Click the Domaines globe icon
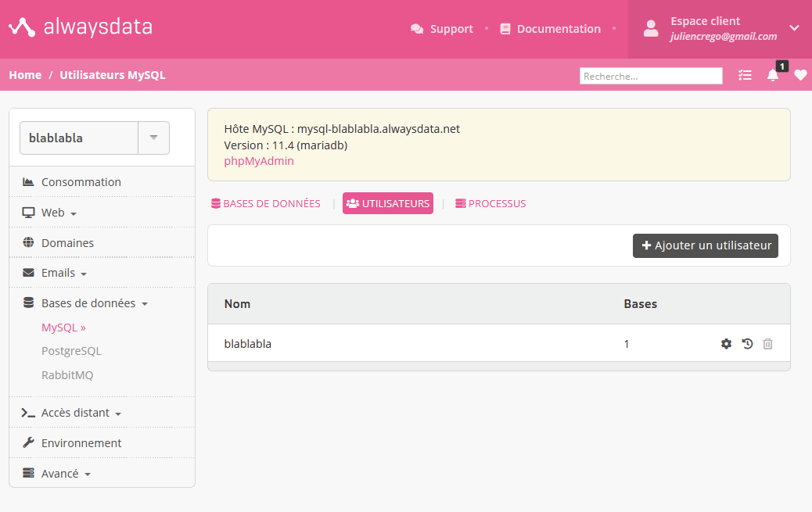This screenshot has height=512, width=812. [x=28, y=242]
